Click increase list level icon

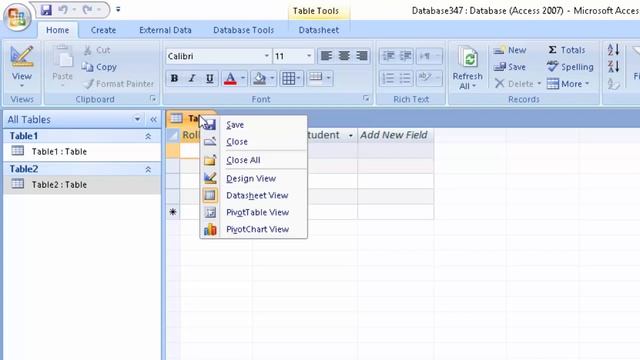click(x=405, y=56)
